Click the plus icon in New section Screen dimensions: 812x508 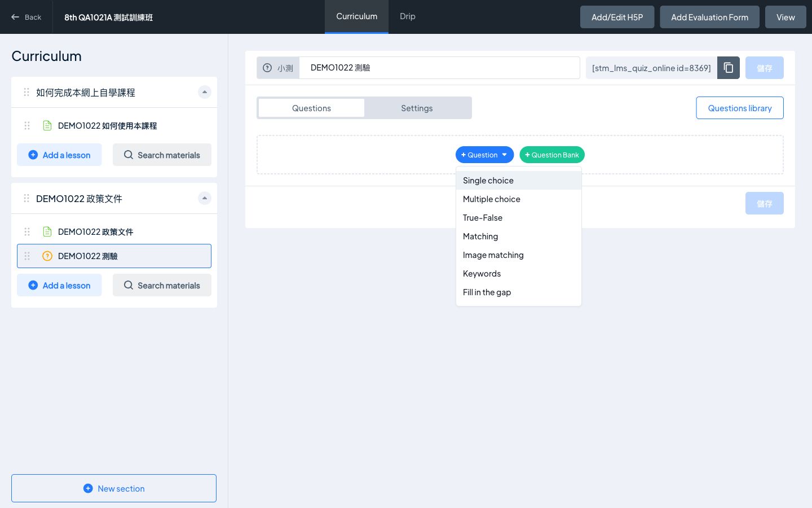[x=88, y=488]
